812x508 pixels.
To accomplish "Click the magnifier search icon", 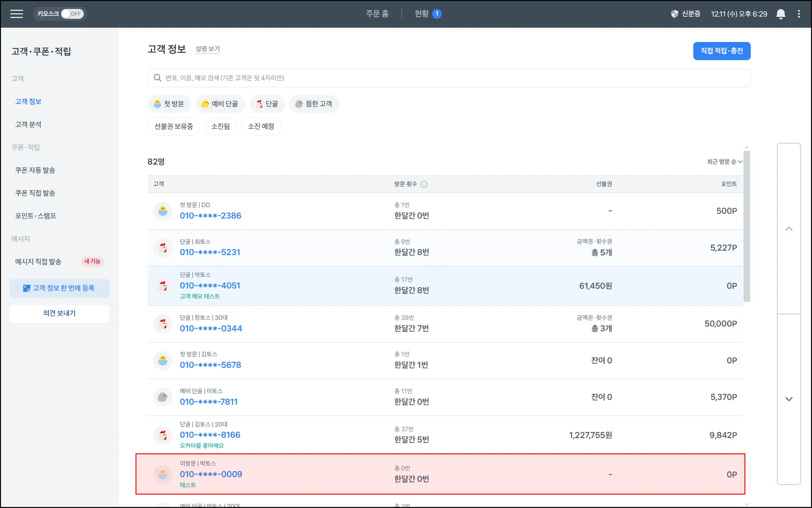I will point(157,78).
